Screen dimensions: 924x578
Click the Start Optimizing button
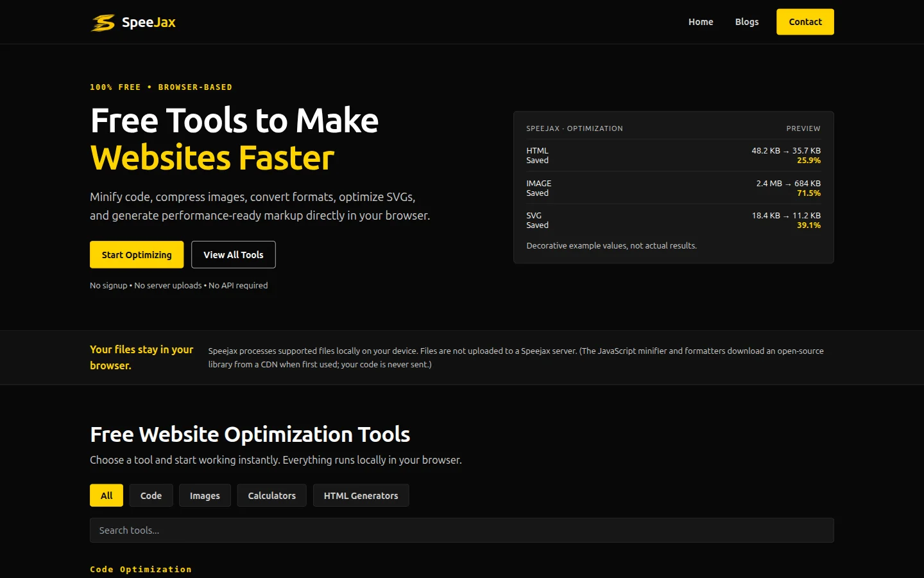[x=137, y=255]
